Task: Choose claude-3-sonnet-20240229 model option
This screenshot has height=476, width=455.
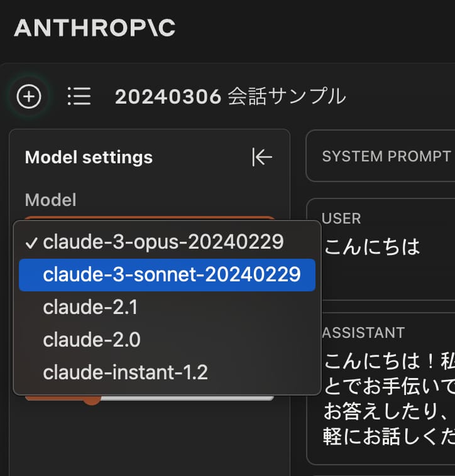Action: tap(172, 274)
